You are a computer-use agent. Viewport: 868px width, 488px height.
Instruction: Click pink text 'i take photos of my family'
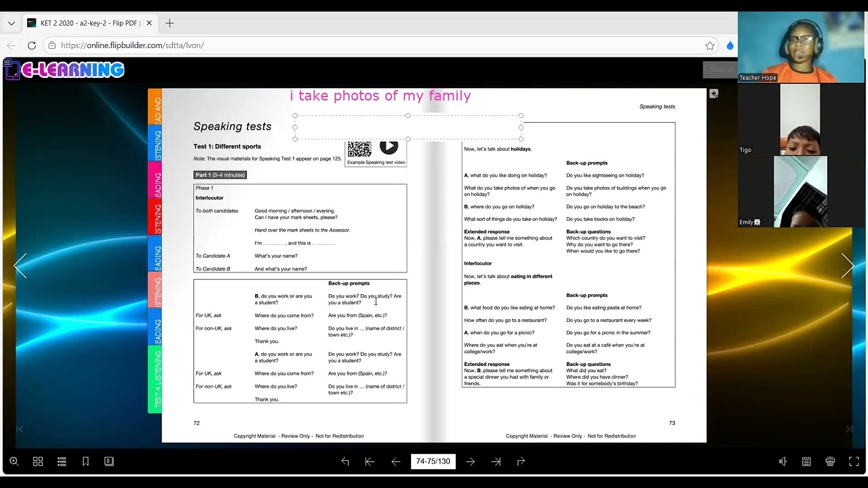380,96
